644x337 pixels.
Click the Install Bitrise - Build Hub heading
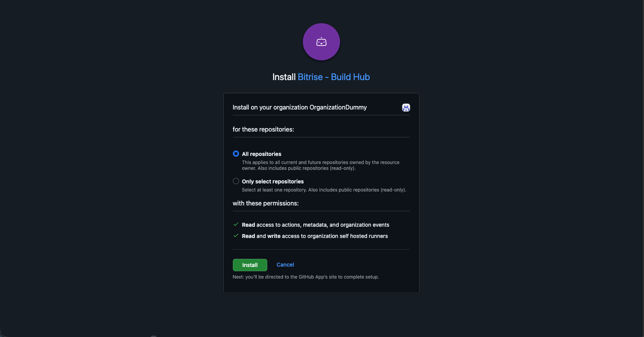click(x=321, y=77)
